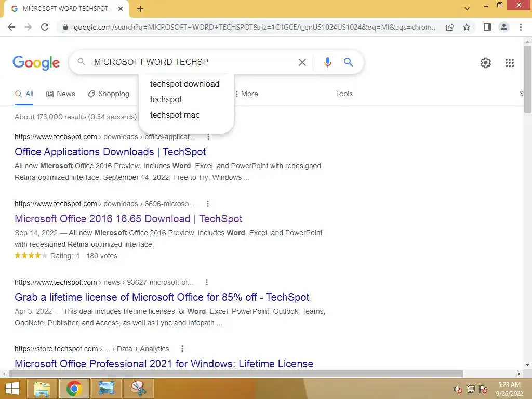
Task: Open search Tools options
Action: click(344, 94)
